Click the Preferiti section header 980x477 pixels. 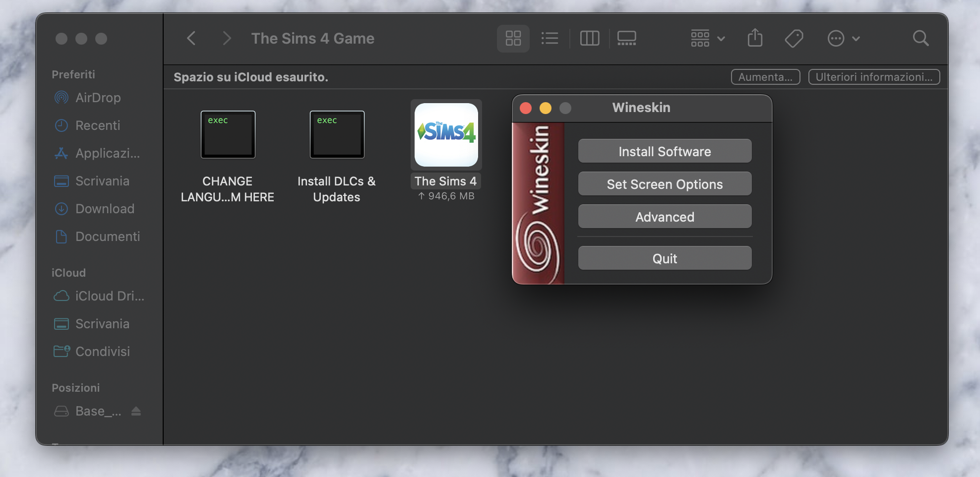73,74
